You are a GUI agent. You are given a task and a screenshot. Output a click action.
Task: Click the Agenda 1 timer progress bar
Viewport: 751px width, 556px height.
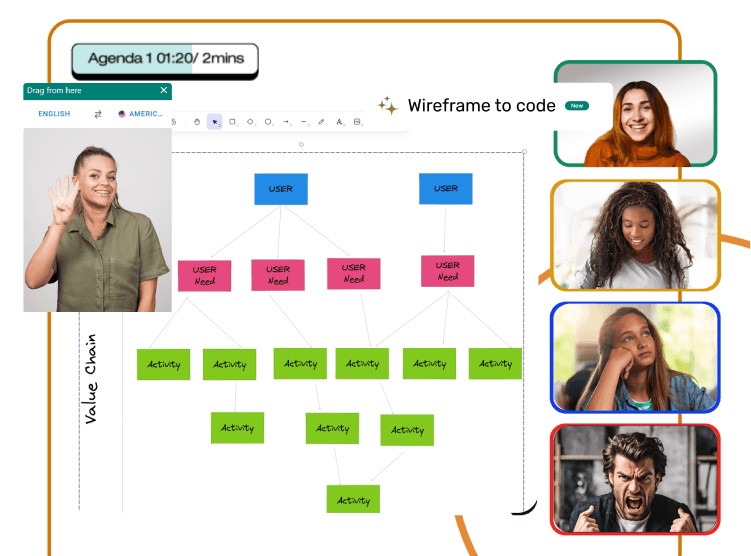tap(165, 59)
